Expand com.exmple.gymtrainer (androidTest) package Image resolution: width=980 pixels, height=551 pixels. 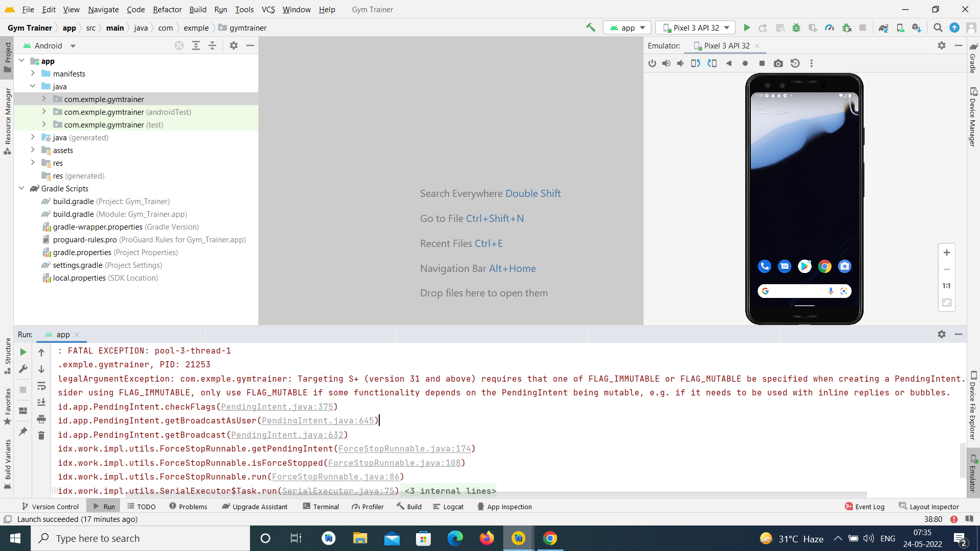44,112
